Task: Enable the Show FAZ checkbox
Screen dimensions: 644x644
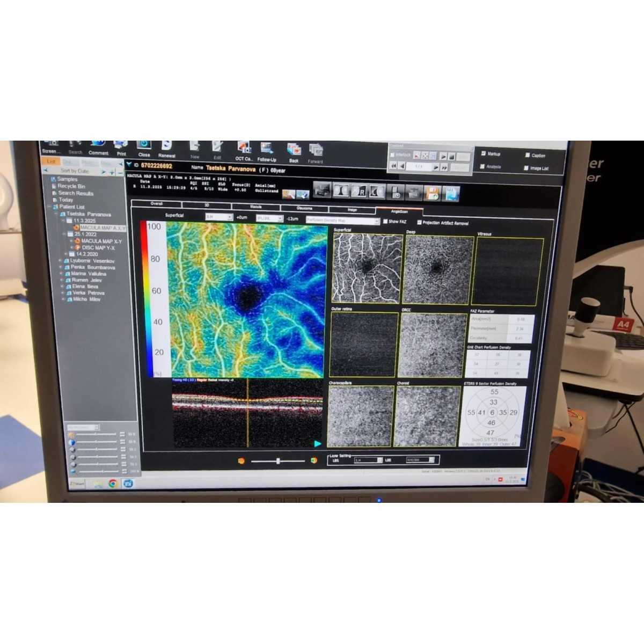Action: pos(385,221)
